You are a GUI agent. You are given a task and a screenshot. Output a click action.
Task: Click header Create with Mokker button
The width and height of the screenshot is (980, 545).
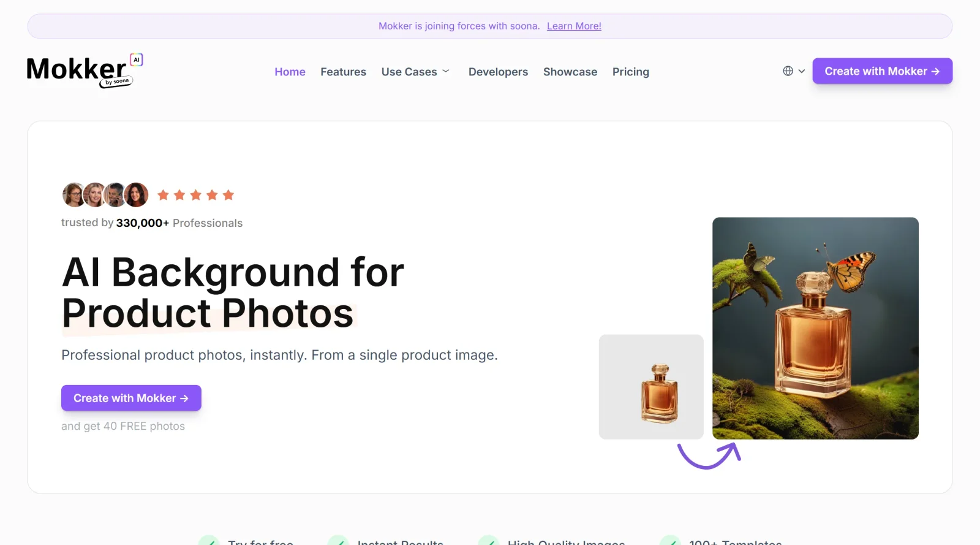click(882, 71)
